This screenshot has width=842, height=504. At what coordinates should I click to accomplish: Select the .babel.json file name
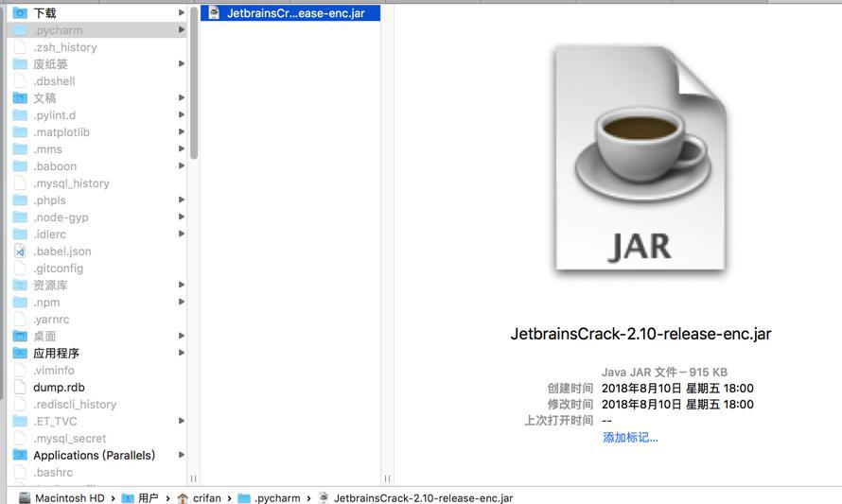[x=62, y=252]
